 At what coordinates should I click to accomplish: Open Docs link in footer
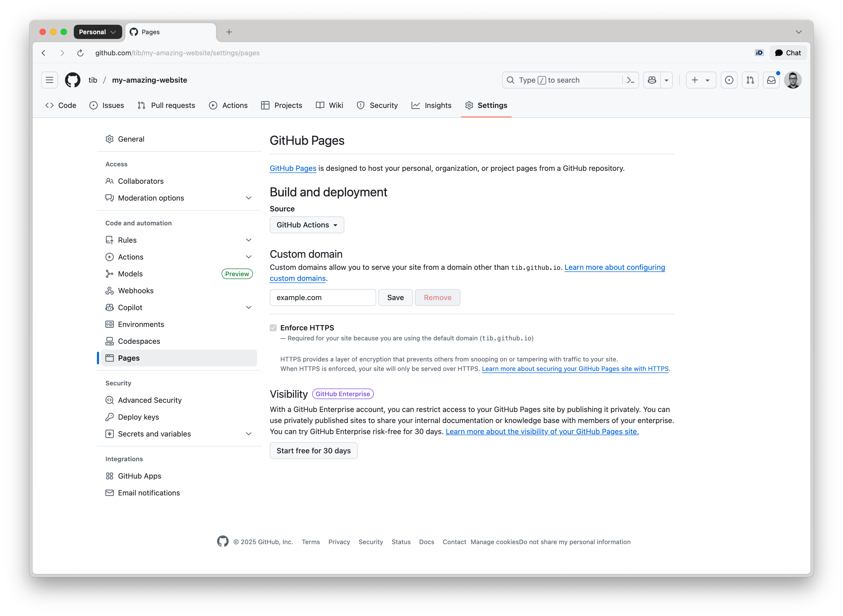tap(427, 542)
